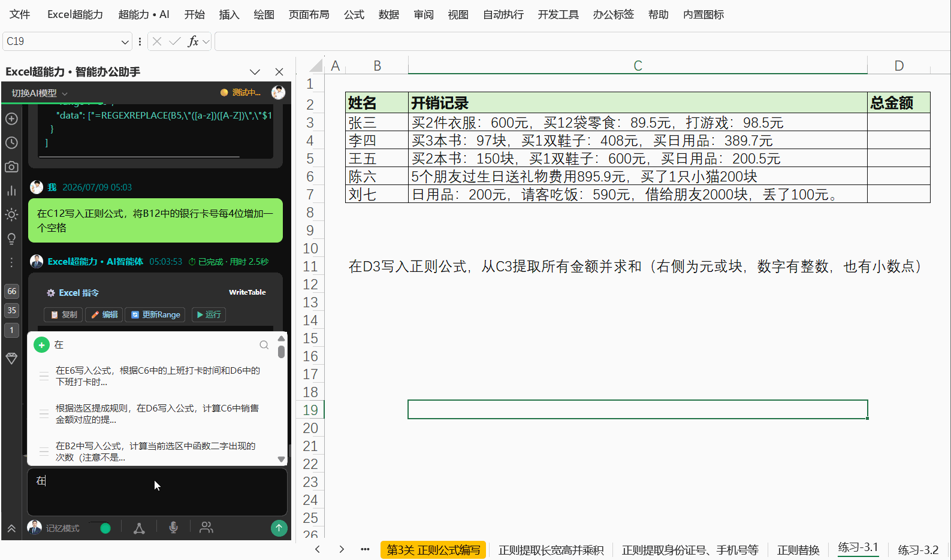Click the 编辑 edit button
The width and height of the screenshot is (951, 560).
[104, 314]
